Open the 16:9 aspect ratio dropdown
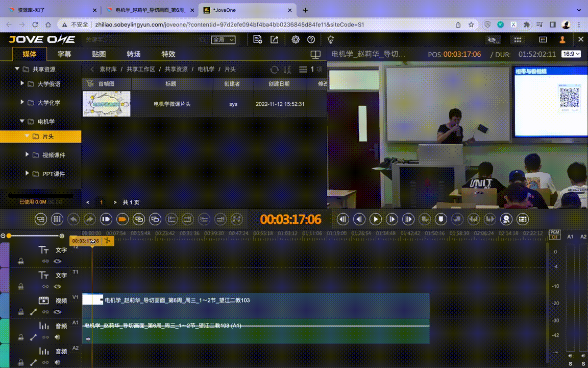Screen dimensions: 588x368 click(x=571, y=54)
